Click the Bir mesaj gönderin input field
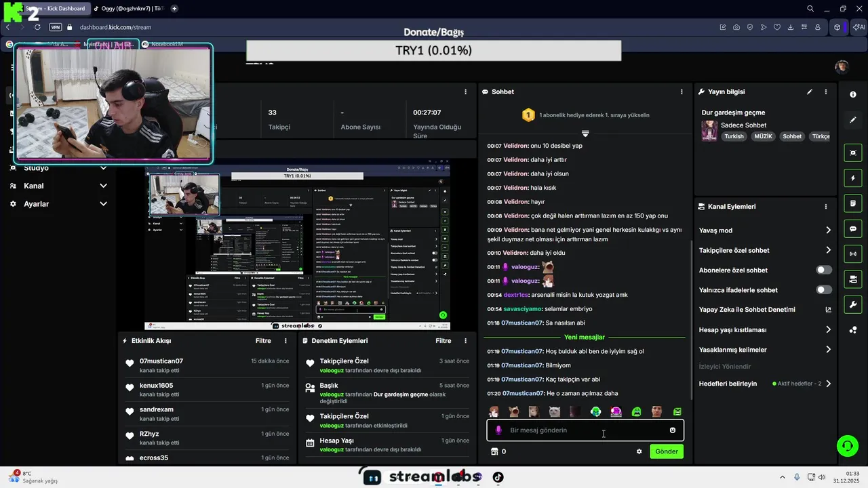 click(x=585, y=430)
